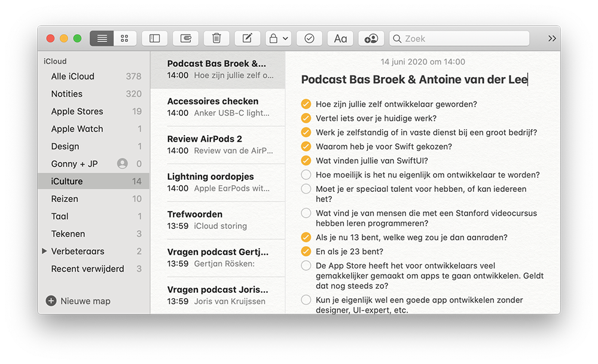
Task: Open note 'Trefwoorden'
Action: click(218, 221)
